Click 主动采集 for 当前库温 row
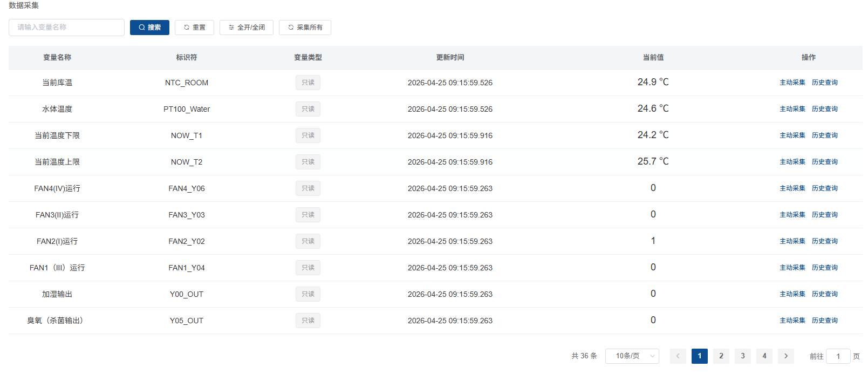868x374 pixels. pyautogui.click(x=792, y=83)
